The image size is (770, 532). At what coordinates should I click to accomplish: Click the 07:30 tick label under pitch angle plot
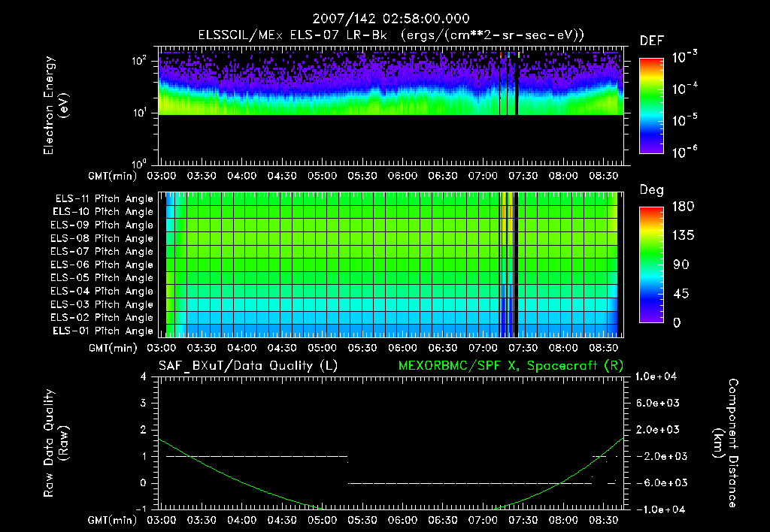pos(523,349)
